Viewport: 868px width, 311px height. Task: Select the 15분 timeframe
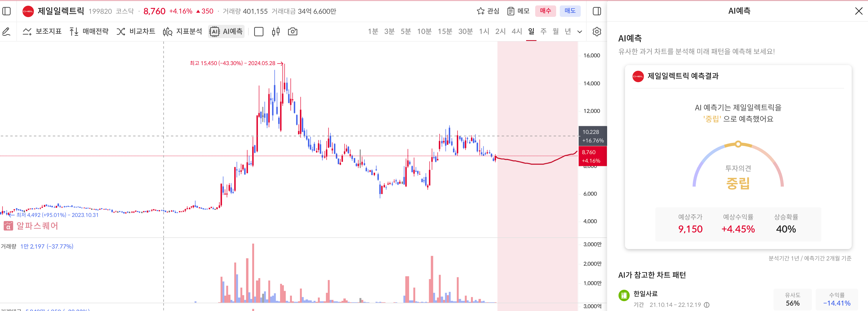[x=445, y=31]
